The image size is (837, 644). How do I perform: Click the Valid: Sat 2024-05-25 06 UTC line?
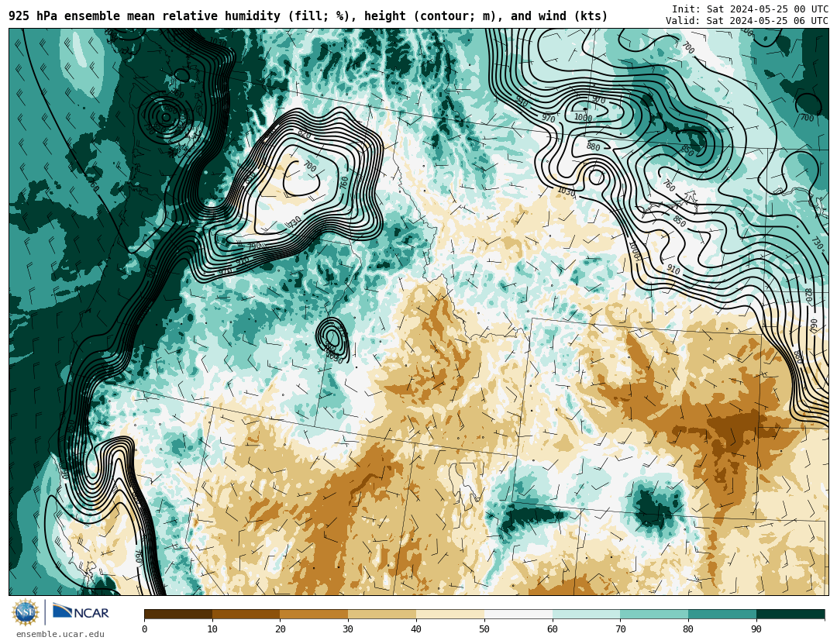[747, 21]
